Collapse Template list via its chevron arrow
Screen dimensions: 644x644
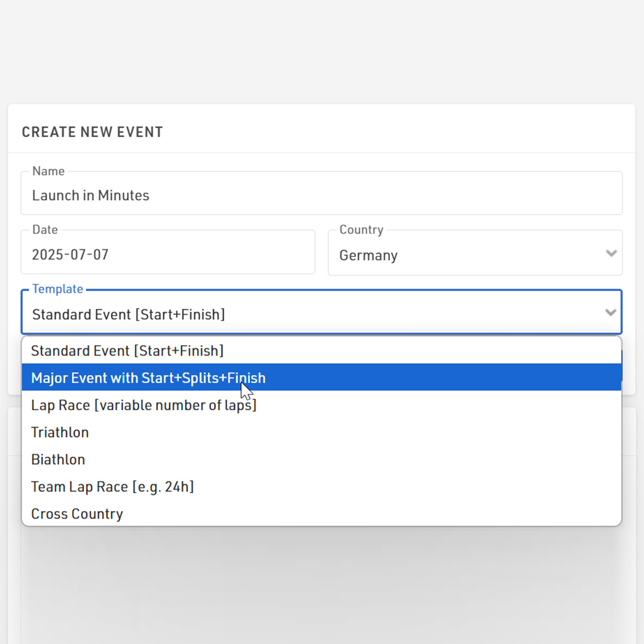tap(611, 312)
